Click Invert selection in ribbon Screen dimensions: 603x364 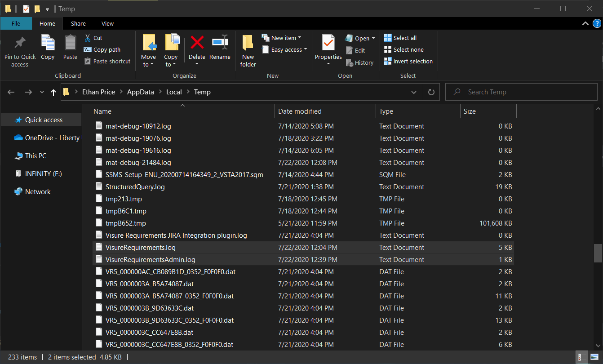coord(408,62)
